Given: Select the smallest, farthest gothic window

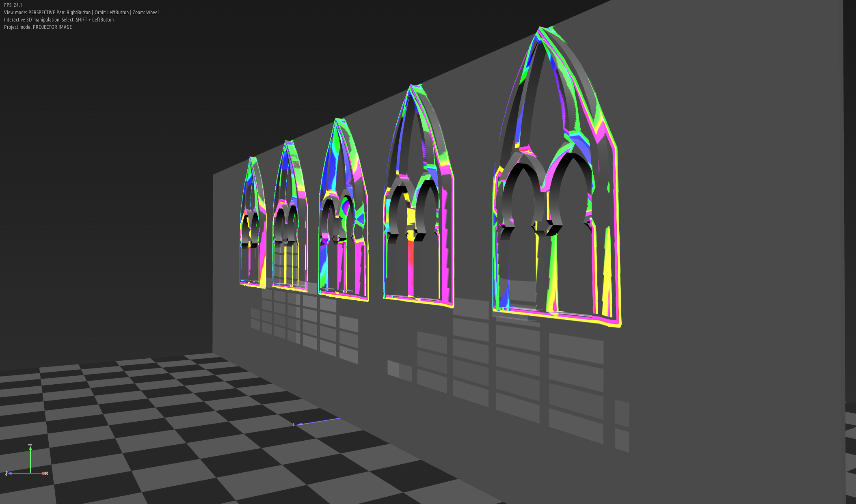Looking at the screenshot, I should coord(253,222).
